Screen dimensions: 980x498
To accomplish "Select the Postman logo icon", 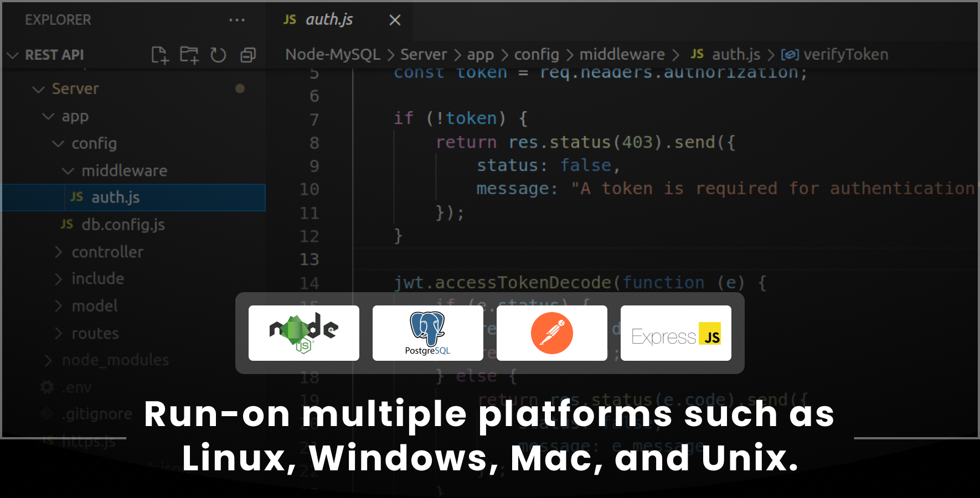I will pyautogui.click(x=551, y=333).
